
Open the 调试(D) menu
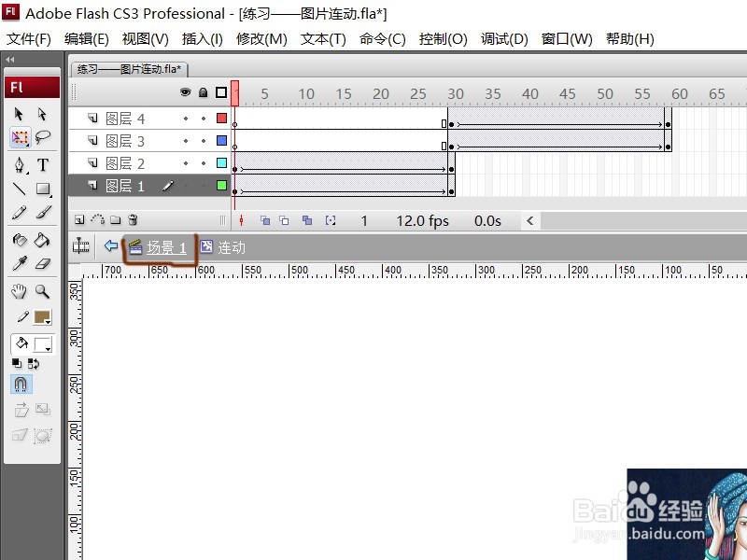[504, 39]
